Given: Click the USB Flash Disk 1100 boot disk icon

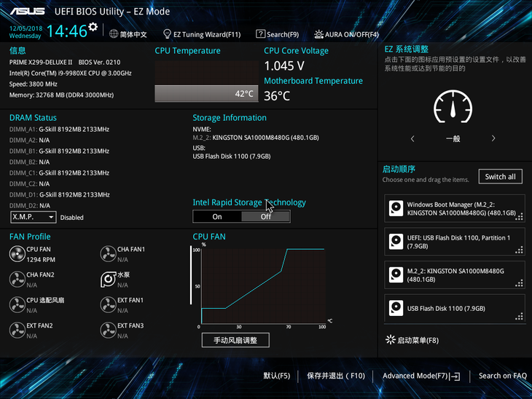Looking at the screenshot, I should click(396, 308).
